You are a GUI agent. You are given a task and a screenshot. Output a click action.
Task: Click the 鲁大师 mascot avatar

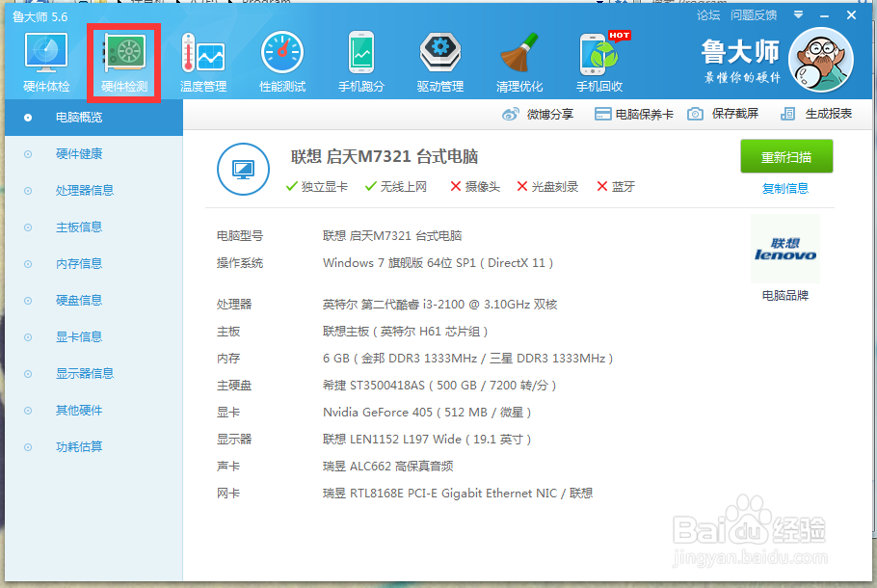pos(820,60)
